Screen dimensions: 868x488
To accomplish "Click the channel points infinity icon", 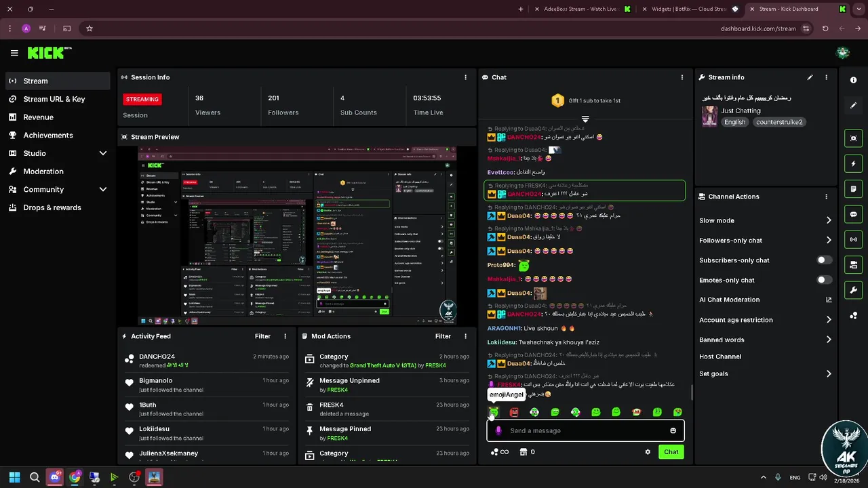I will 499,452.
